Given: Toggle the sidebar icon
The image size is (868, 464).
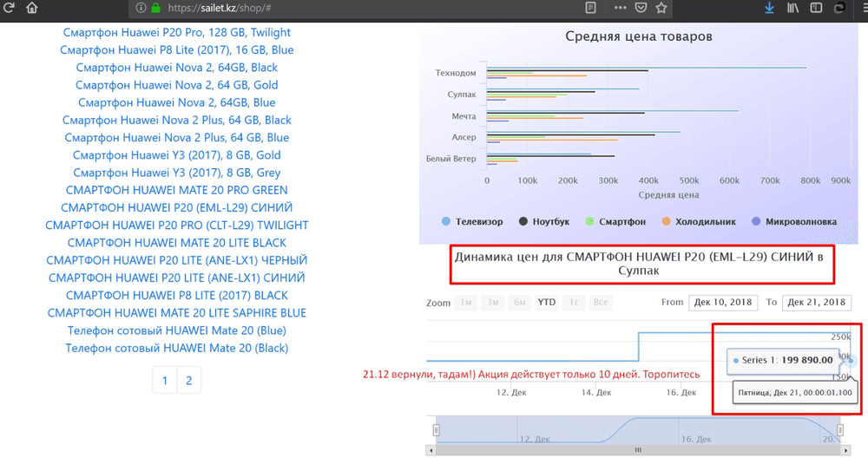Looking at the screenshot, I should pos(816,8).
